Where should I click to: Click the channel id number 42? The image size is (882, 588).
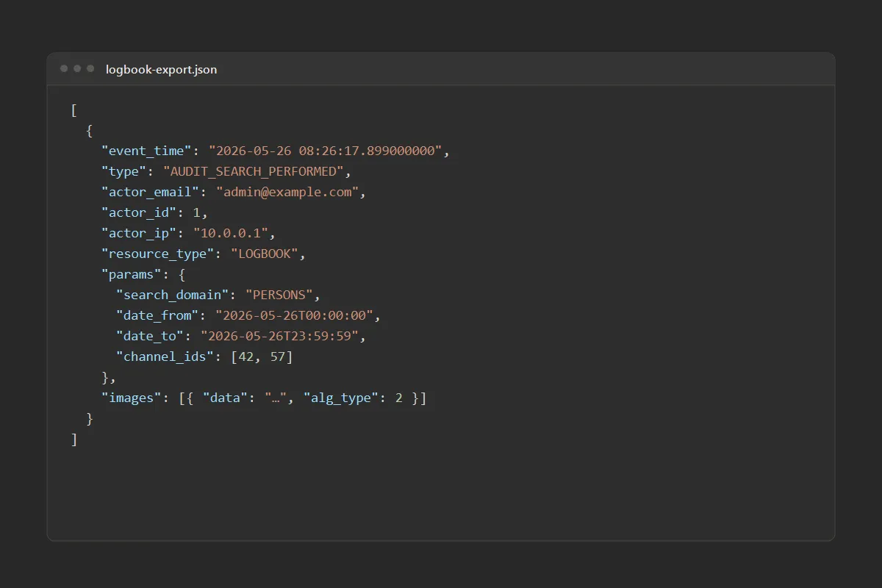click(x=246, y=356)
